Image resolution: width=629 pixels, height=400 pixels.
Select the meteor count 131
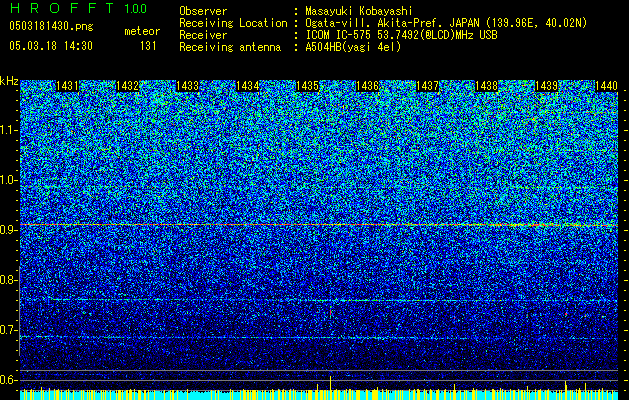pyautogui.click(x=148, y=46)
